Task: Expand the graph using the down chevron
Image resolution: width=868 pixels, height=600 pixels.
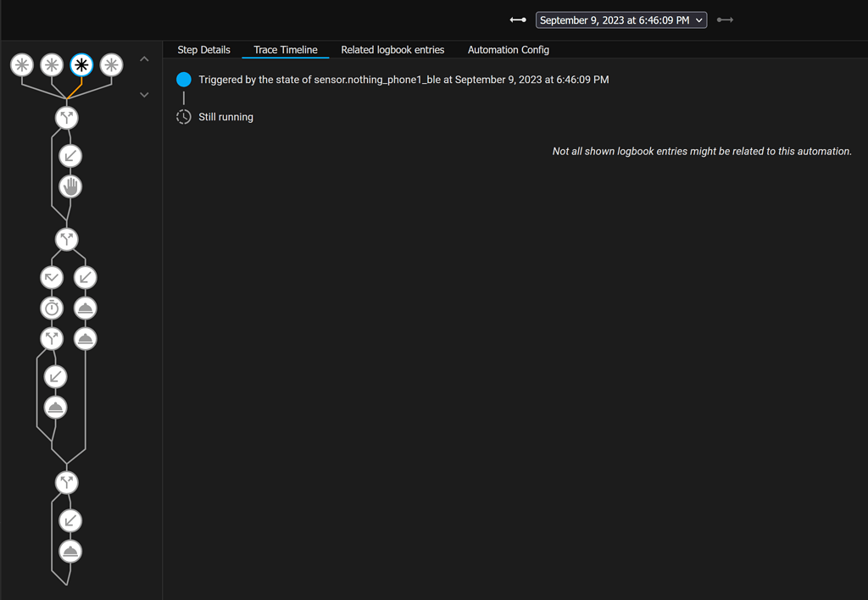Action: click(144, 94)
